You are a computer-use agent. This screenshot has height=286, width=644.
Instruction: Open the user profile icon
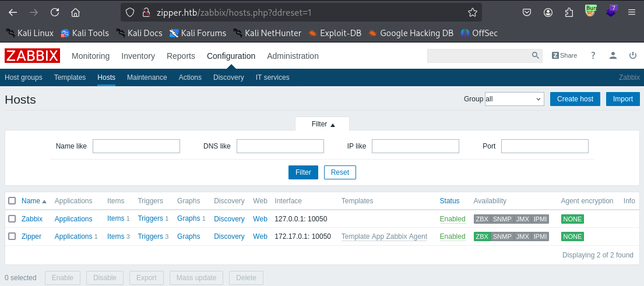coord(613,55)
